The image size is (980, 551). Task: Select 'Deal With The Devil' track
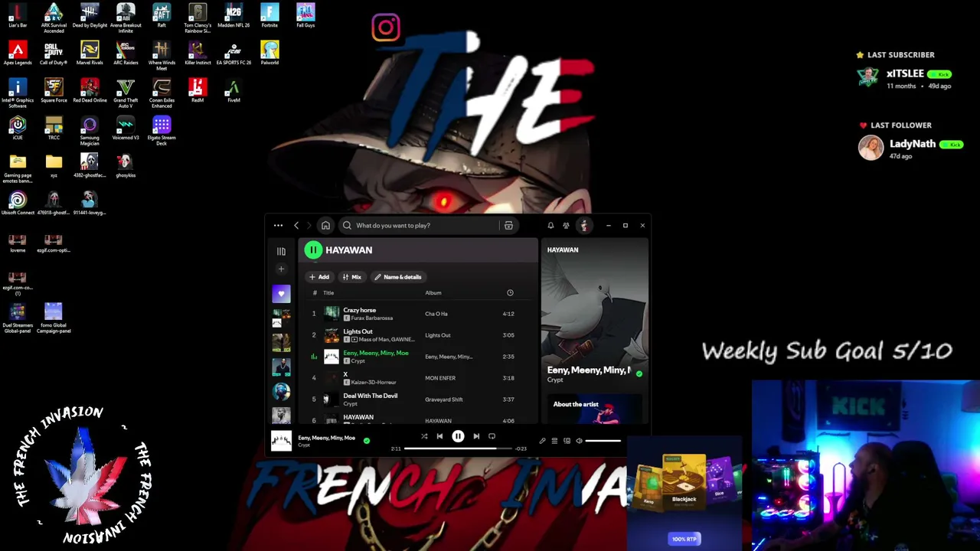(x=371, y=396)
